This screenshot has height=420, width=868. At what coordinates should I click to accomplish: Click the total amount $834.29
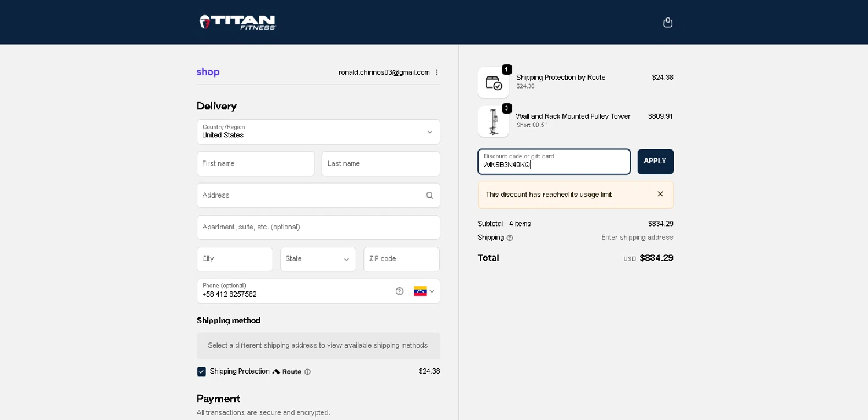click(656, 258)
